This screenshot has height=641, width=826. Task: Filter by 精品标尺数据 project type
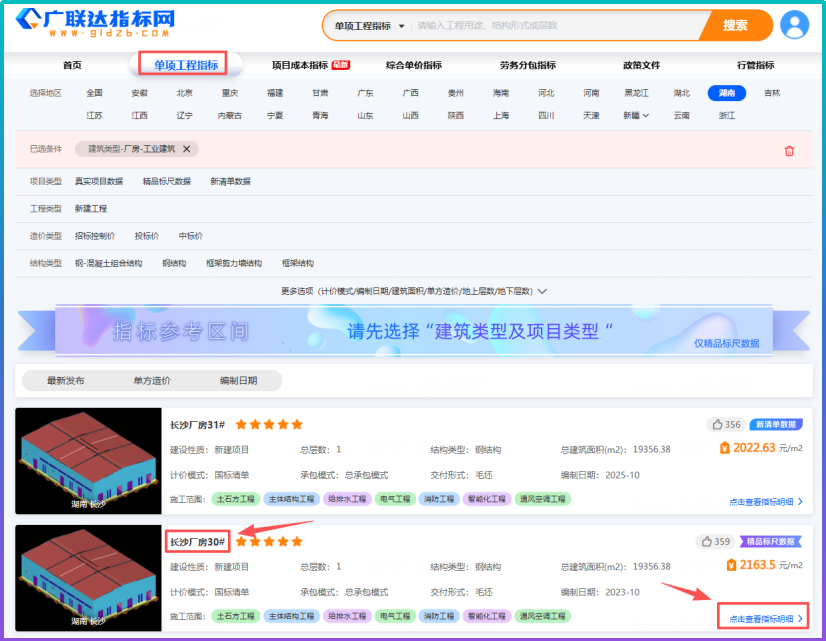point(166,182)
